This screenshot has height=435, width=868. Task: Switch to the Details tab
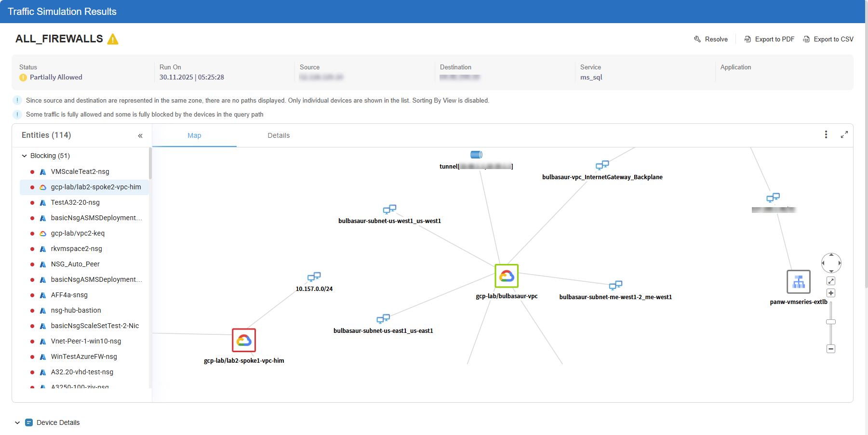(279, 136)
